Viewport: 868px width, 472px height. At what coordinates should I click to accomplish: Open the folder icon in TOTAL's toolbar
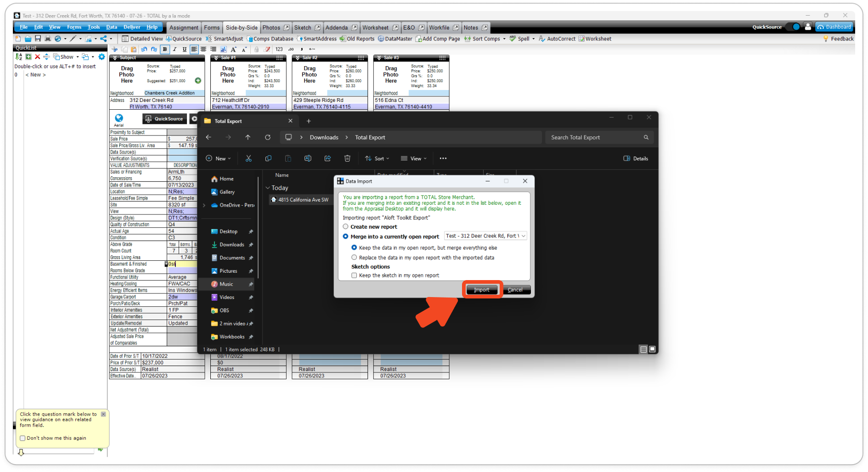coord(28,39)
